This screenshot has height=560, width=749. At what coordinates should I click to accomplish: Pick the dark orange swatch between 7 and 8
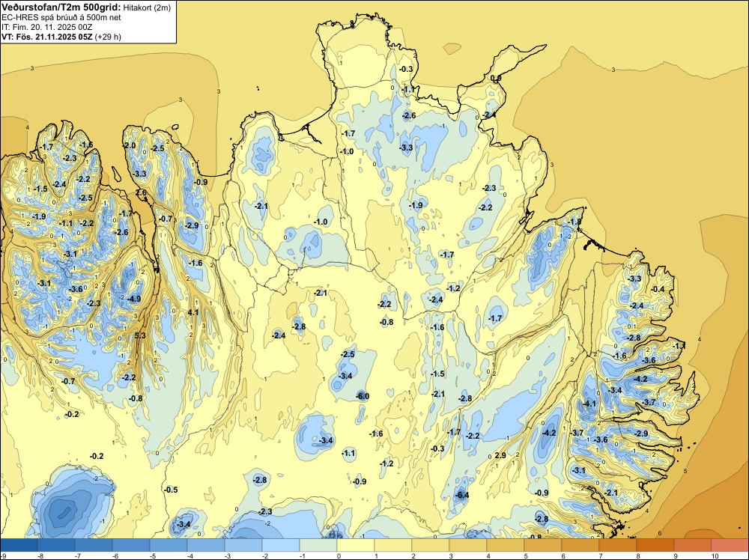pos(618,545)
